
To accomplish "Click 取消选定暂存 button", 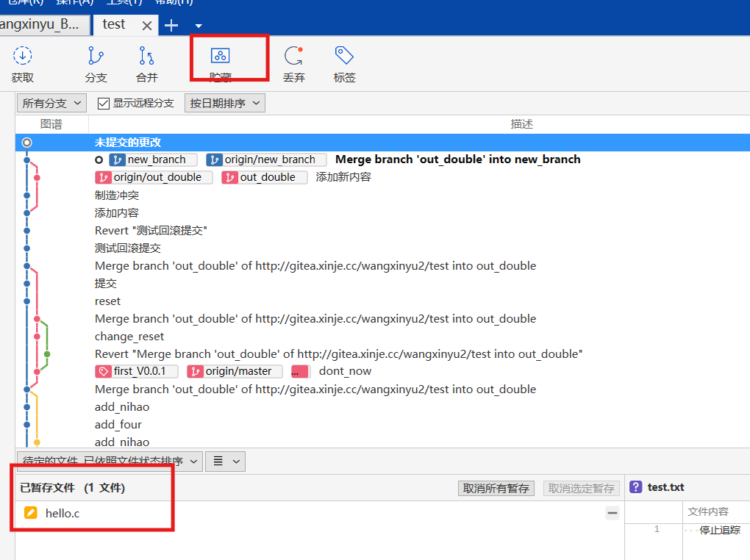I will [x=581, y=488].
